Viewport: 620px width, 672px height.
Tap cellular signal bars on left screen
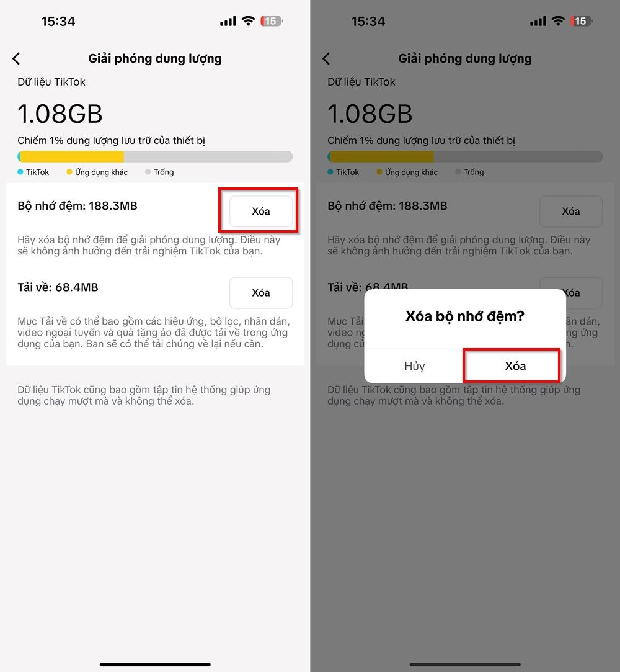pos(228,22)
